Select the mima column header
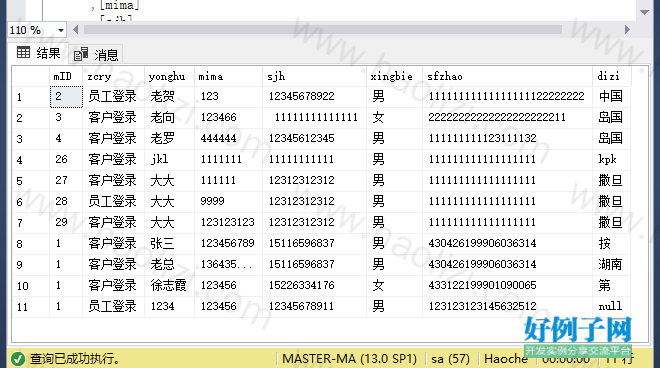Viewport: 660px width, 368px height. 229,76
